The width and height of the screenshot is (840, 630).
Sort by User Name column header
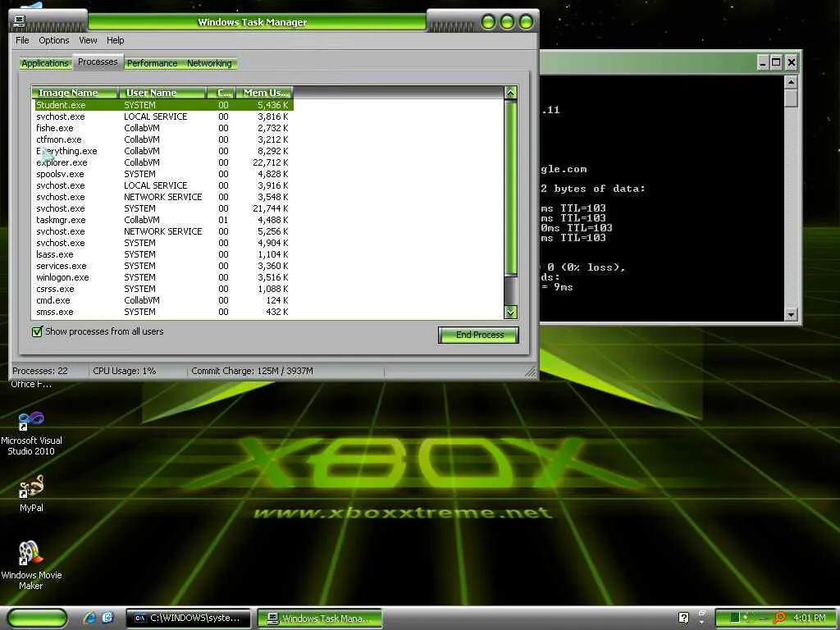click(x=162, y=93)
